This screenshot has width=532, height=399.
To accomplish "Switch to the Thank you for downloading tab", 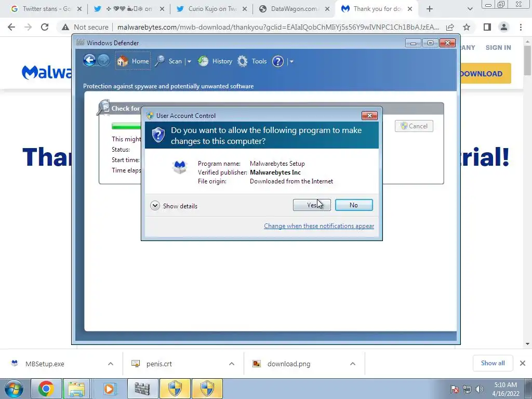I will click(377, 9).
